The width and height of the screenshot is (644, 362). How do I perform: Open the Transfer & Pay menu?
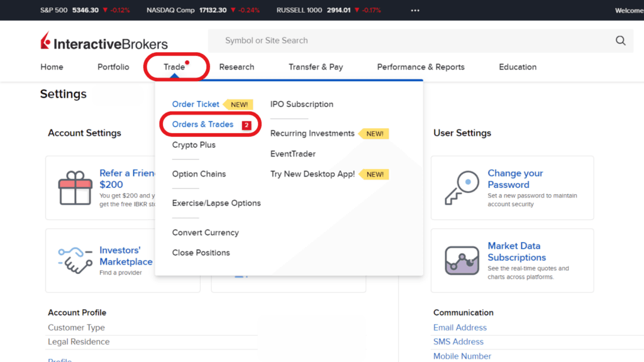pos(316,67)
